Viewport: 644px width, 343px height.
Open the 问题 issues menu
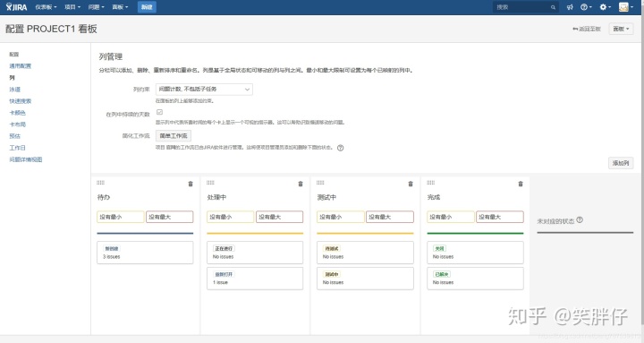pyautogui.click(x=96, y=7)
